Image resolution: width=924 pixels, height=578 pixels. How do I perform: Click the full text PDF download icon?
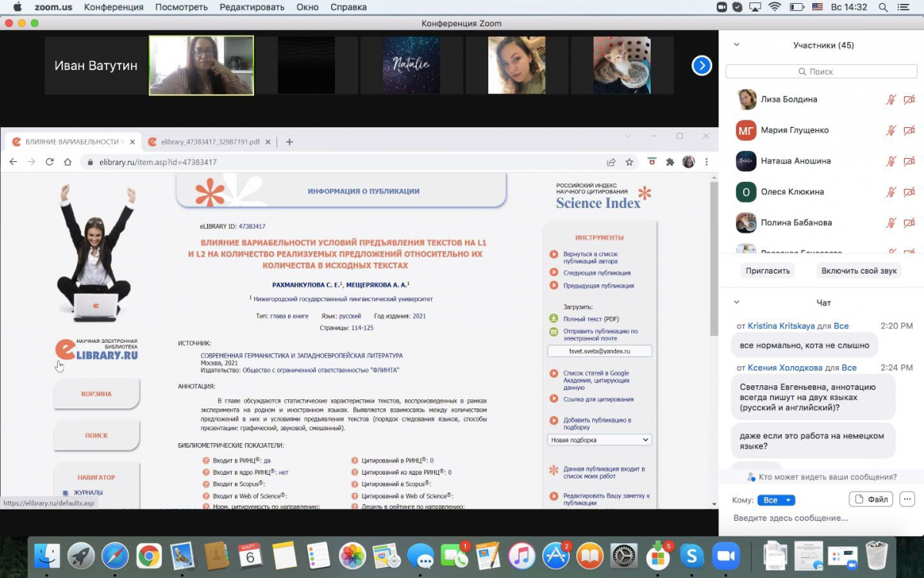(x=554, y=318)
